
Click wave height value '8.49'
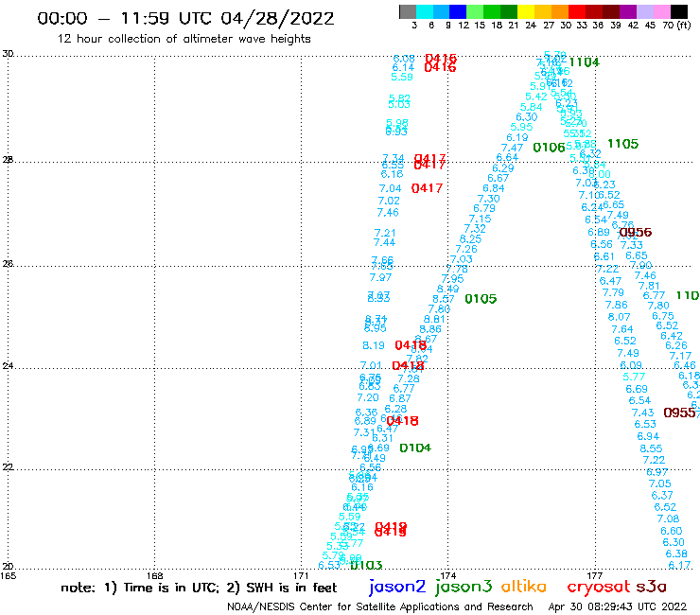tap(447, 289)
